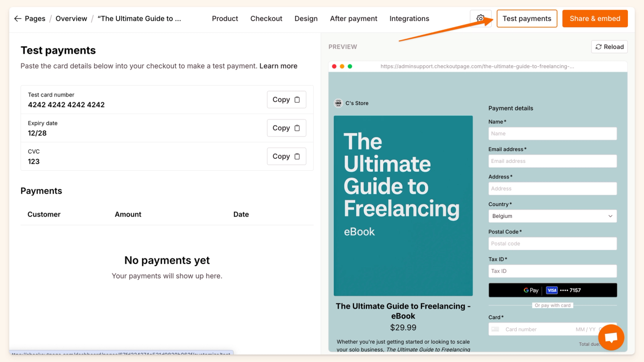
Task: Click the test card number 4242 4242 4242 4242
Action: [x=66, y=105]
